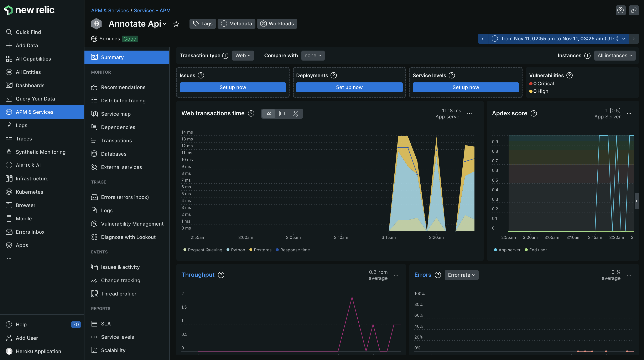
Task: Switch chart to percentile view icon
Action: tap(295, 114)
